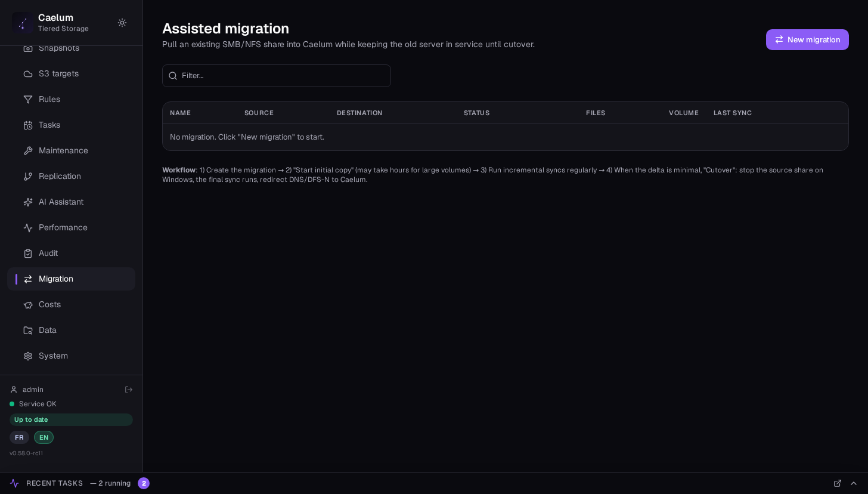This screenshot has width=868, height=494.
Task: Switch language to FR
Action: point(19,437)
